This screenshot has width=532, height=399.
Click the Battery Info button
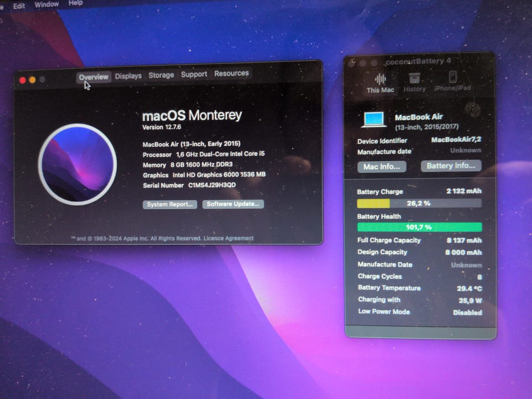(451, 166)
